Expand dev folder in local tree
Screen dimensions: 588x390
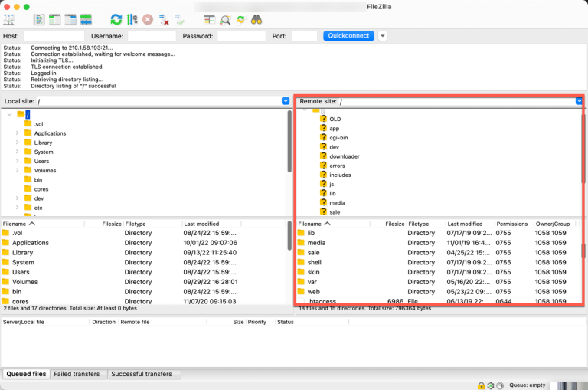pyautogui.click(x=18, y=198)
